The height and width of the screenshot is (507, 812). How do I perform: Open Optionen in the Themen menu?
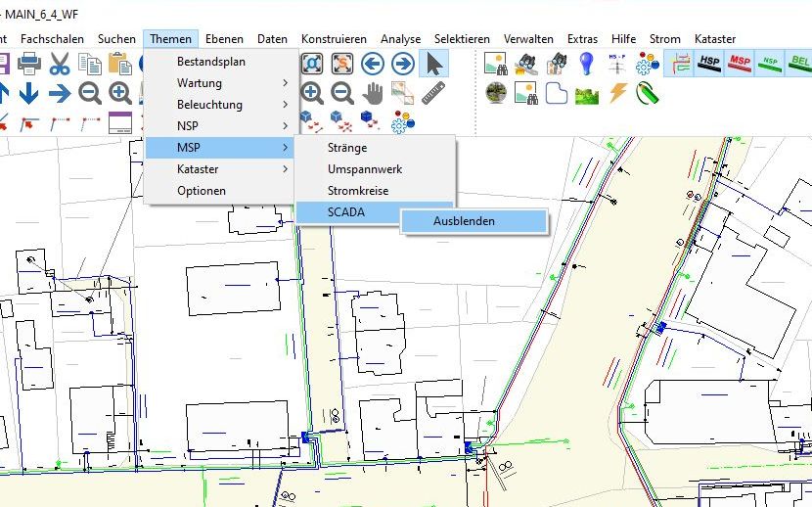[202, 191]
